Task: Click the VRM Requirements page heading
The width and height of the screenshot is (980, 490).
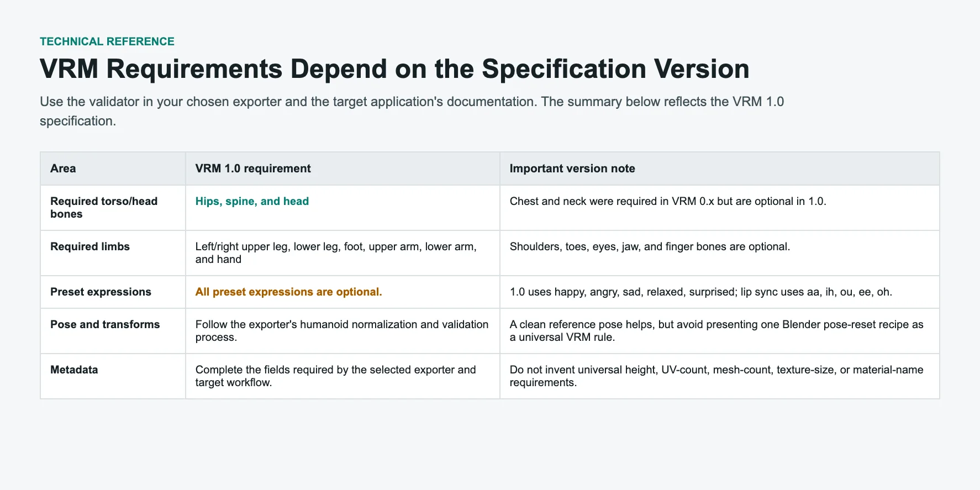Action: point(394,69)
